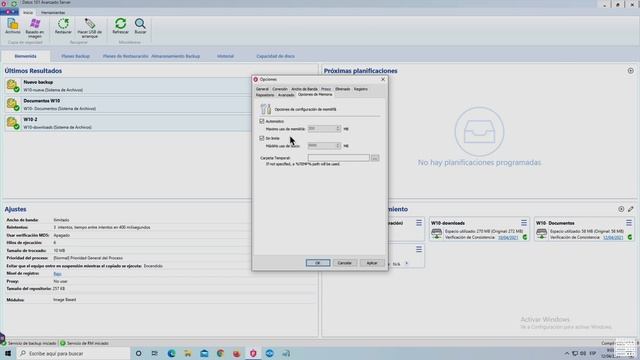This screenshot has height=360, width=640.
Task: Click máximo uso de memoria value field
Action: pyautogui.click(x=322, y=129)
